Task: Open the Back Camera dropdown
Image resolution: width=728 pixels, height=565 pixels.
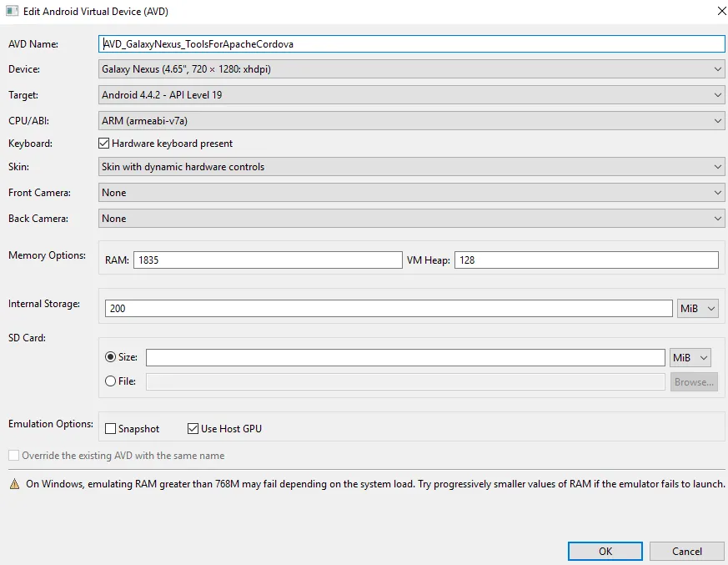Action: (411, 219)
